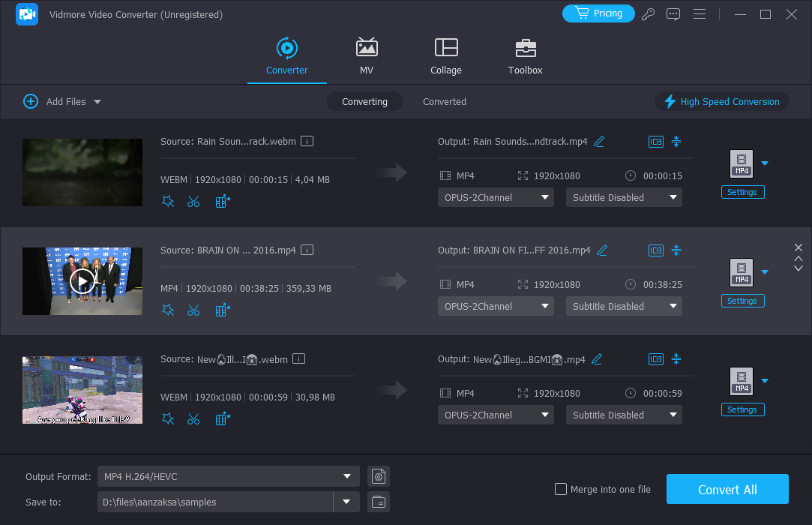This screenshot has height=525, width=812.
Task: Open the BGMI gameplay video thumbnail
Action: click(x=82, y=390)
